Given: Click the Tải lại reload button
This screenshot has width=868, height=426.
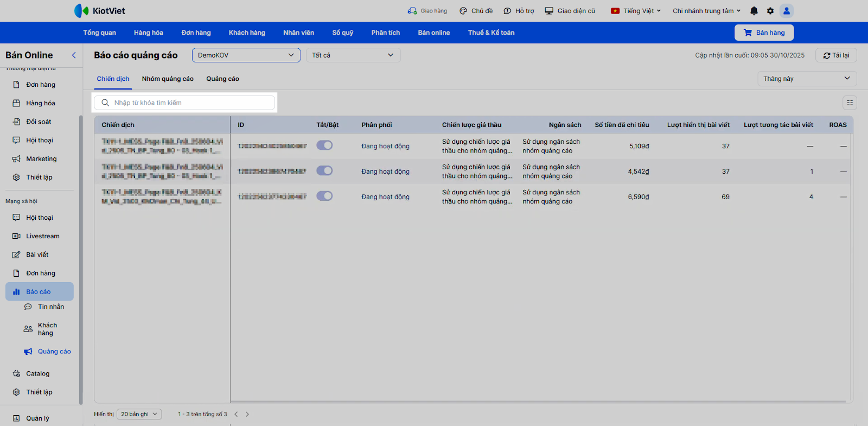Looking at the screenshot, I should (x=836, y=55).
